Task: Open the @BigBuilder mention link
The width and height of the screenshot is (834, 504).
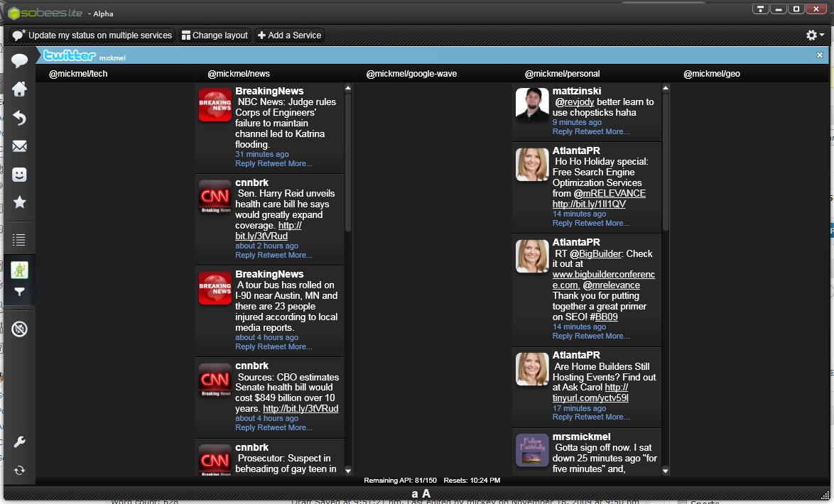Action: click(x=596, y=253)
